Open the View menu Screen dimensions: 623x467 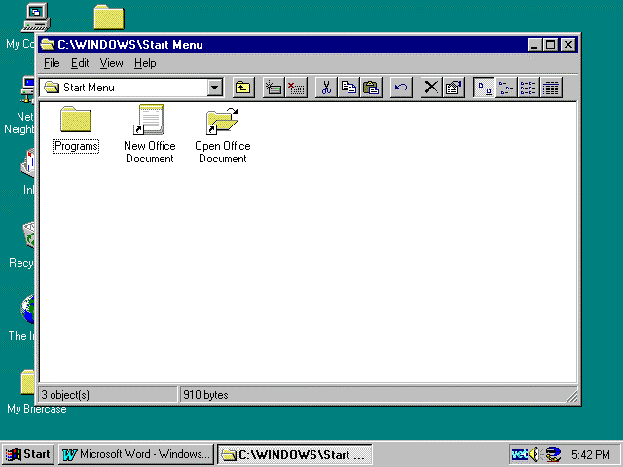pyautogui.click(x=111, y=63)
